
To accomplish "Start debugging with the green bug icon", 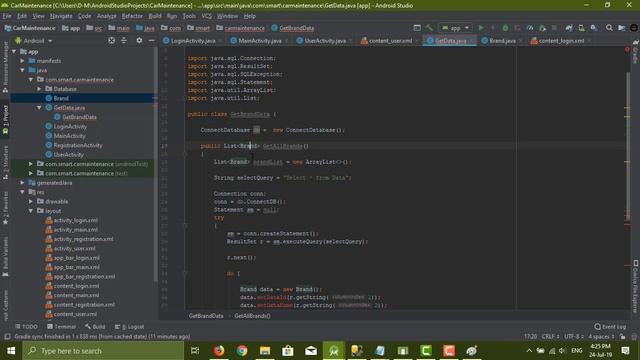I will (505, 28).
